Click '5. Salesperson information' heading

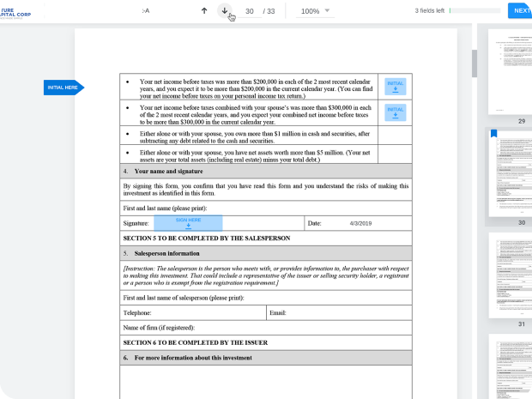click(266, 253)
